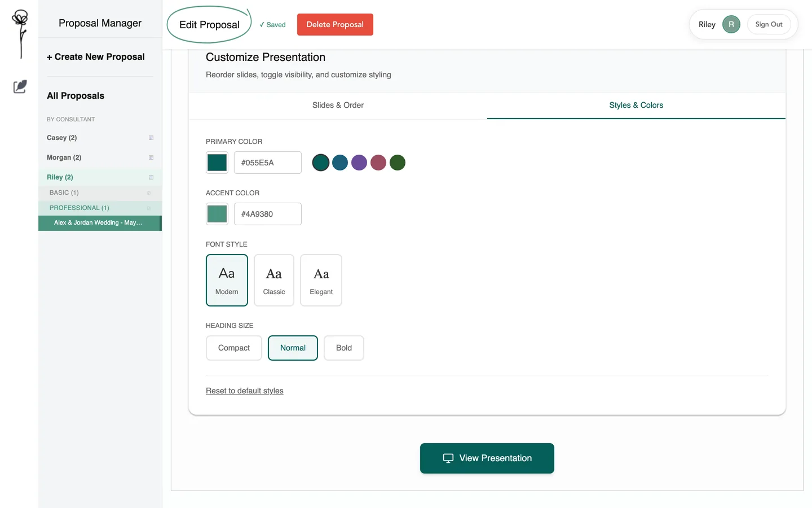Viewport: 812px width, 508px height.
Task: Select the Casey (2) consultant row
Action: tap(100, 138)
